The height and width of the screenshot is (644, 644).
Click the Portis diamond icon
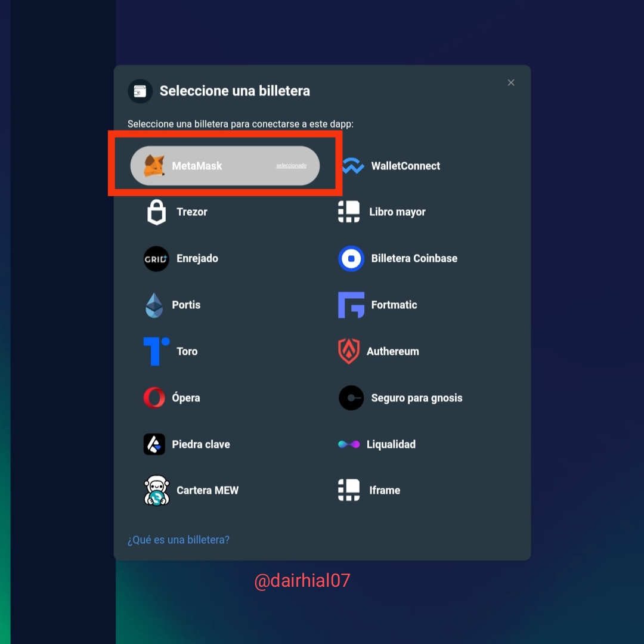154,305
